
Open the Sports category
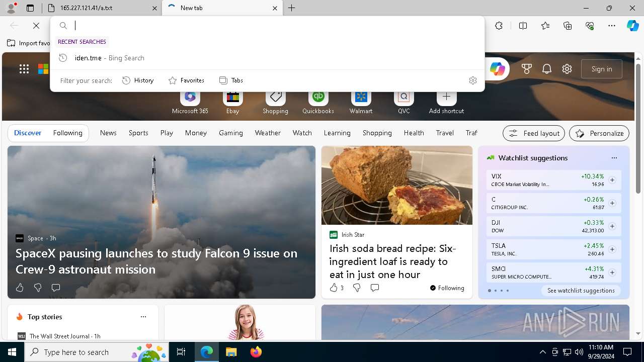(x=138, y=133)
